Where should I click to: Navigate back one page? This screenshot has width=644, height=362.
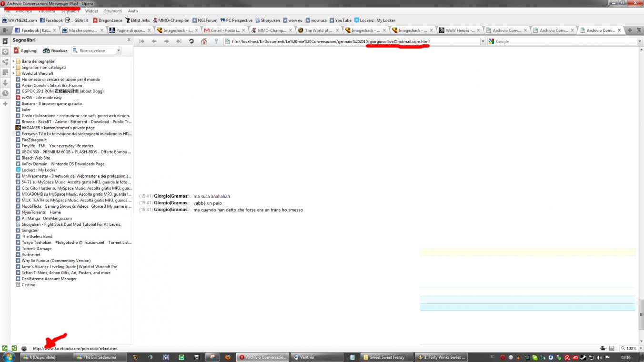154,41
